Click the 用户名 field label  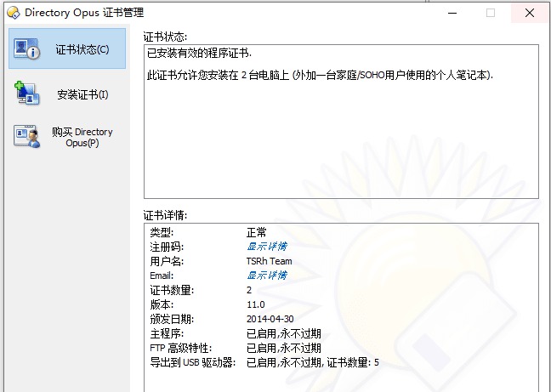(x=167, y=261)
